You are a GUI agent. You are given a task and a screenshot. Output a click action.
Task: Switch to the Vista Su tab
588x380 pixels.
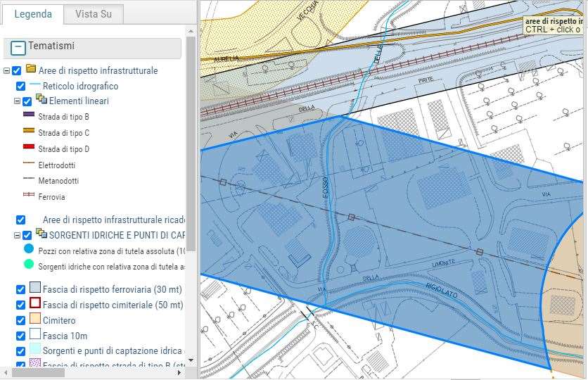point(94,14)
